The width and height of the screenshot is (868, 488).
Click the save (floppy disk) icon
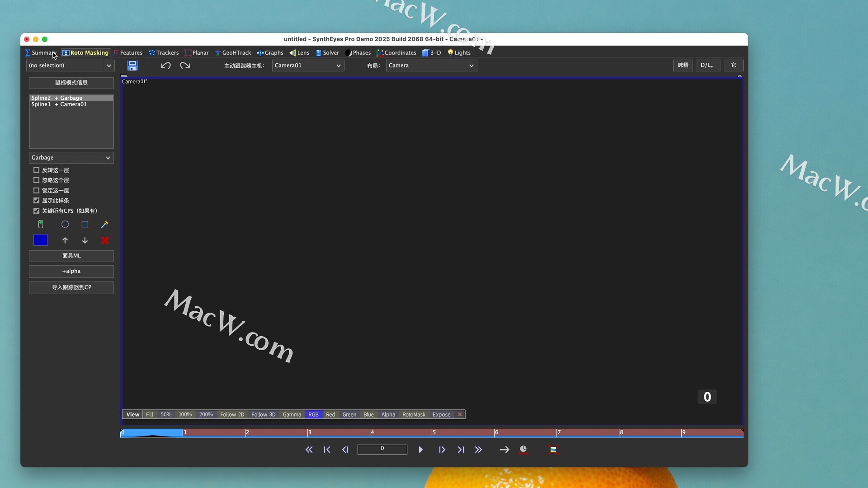132,66
